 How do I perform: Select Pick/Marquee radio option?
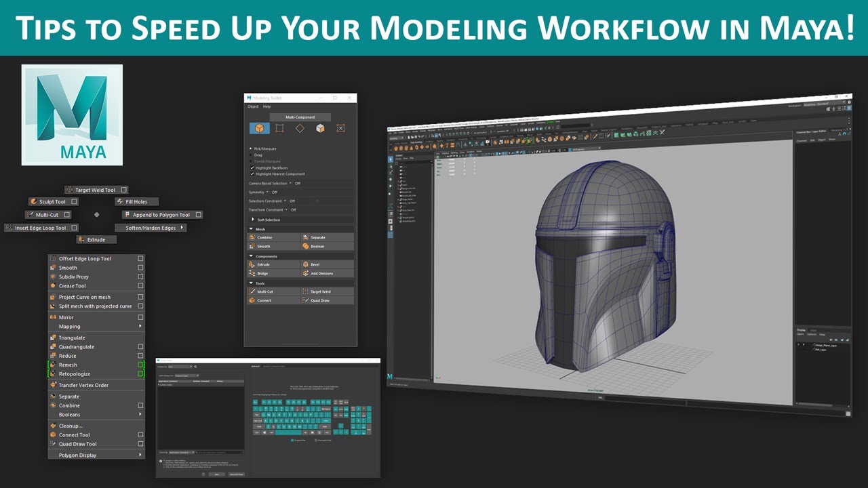point(252,148)
